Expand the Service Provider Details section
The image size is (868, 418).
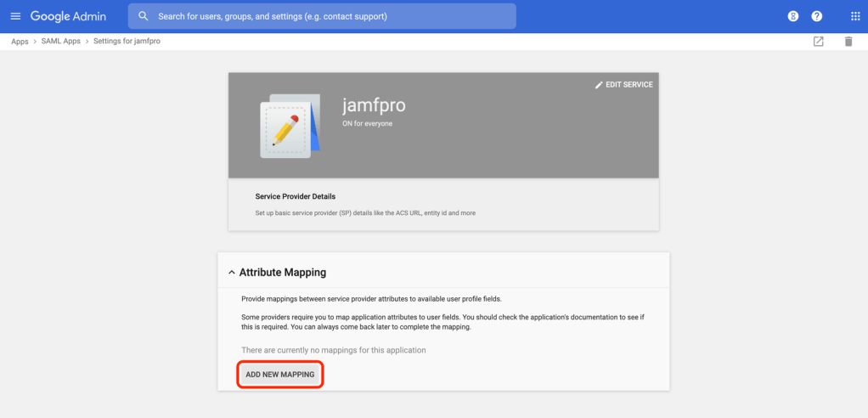[296, 196]
